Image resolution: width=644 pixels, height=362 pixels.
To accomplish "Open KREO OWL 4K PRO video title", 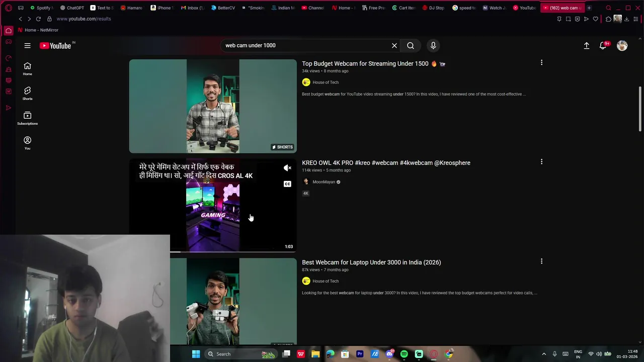I will point(386,163).
